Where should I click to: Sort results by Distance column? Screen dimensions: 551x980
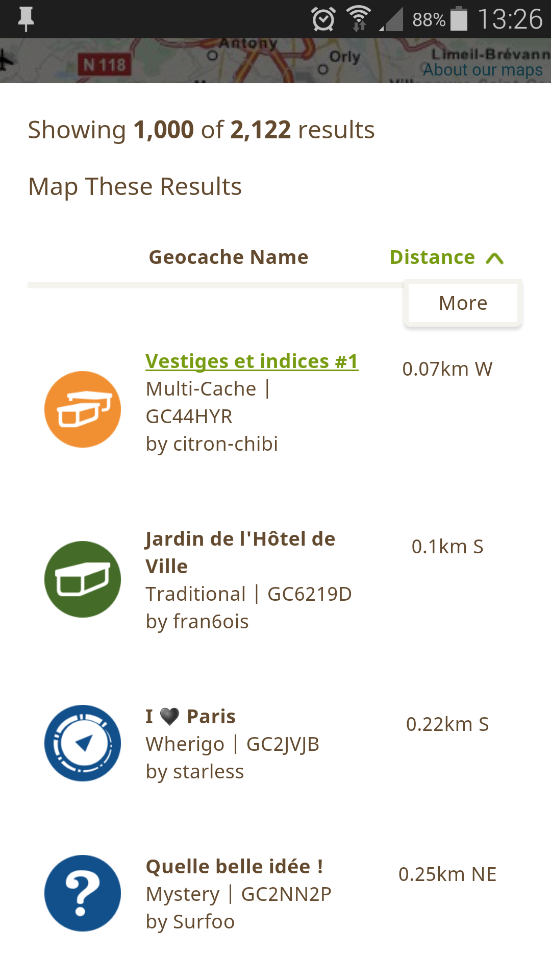[x=432, y=257]
